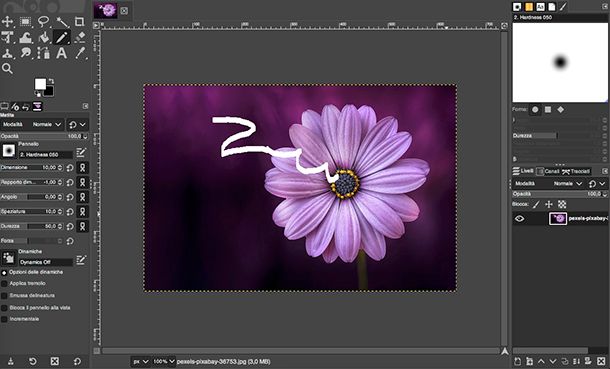Save tool preset button at bottom left
The height and width of the screenshot is (369, 610).
(x=11, y=361)
